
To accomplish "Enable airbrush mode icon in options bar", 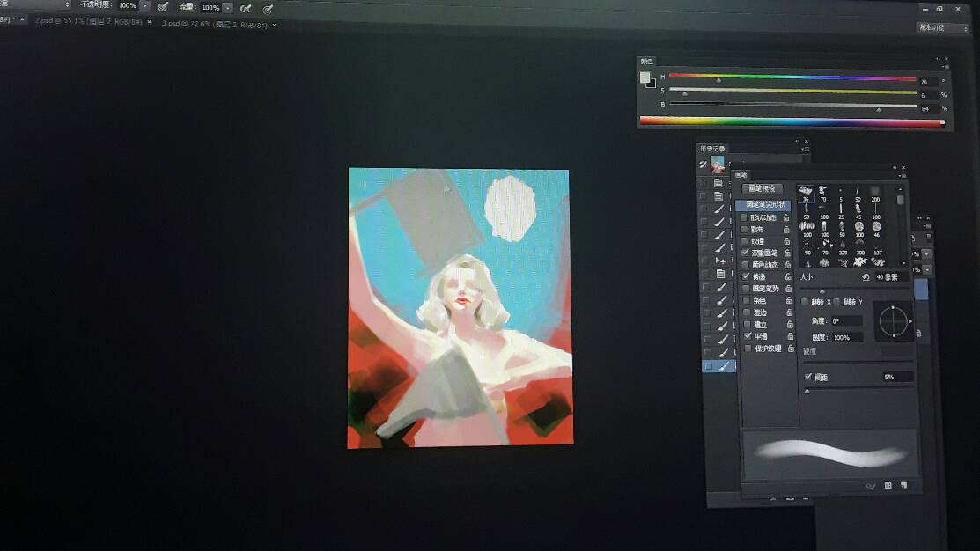I will click(246, 8).
